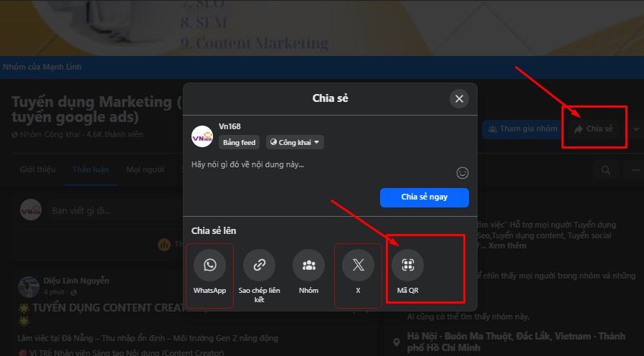Open the Mã QR code option

(407, 265)
